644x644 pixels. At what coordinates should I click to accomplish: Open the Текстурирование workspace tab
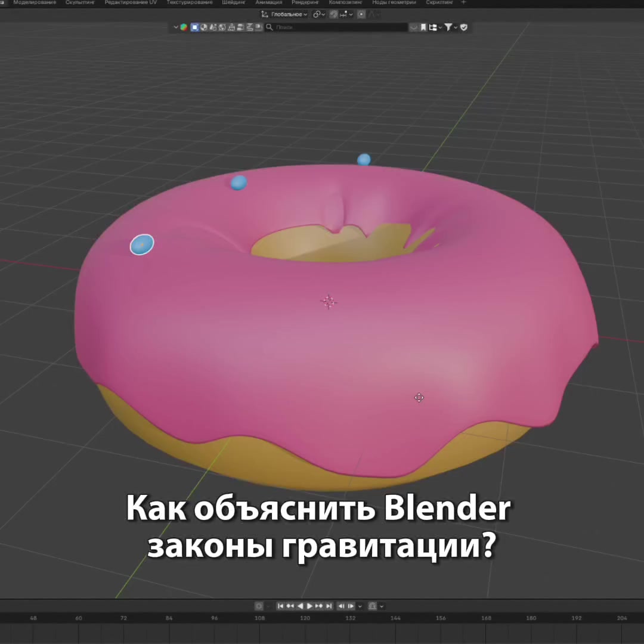click(190, 2)
